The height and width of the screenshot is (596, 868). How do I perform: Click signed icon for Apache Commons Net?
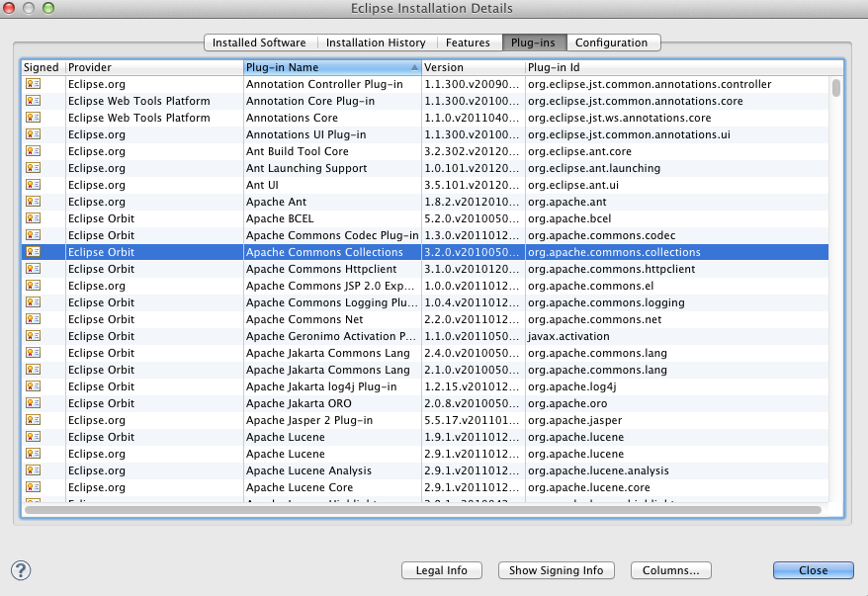coord(34,318)
